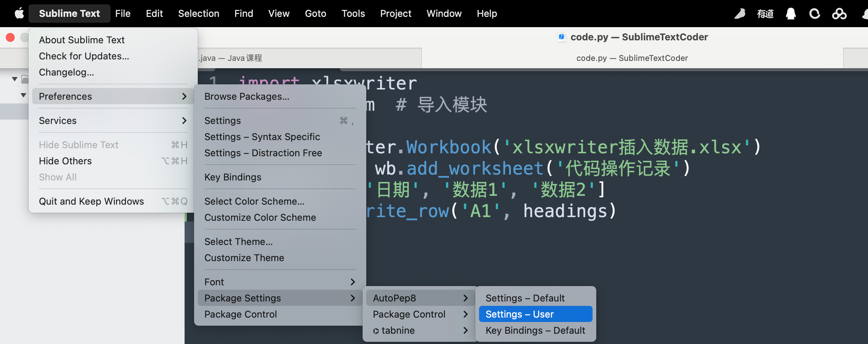Choose Hide Others

click(x=113, y=161)
